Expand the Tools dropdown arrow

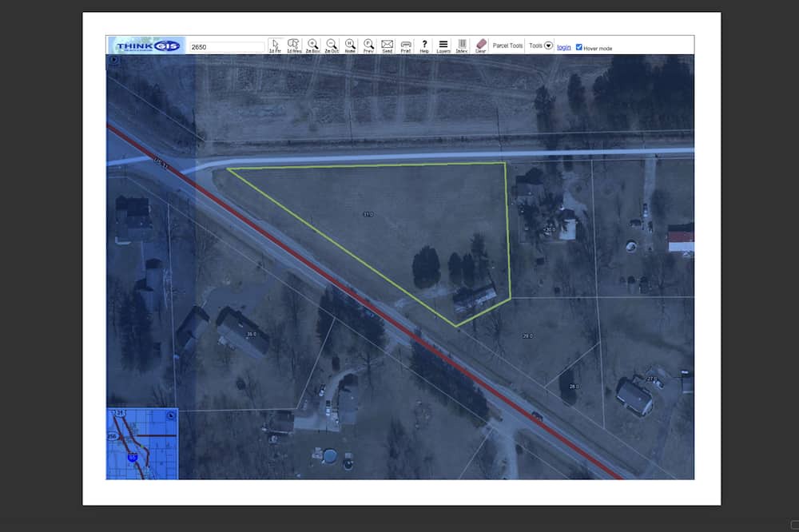pos(548,46)
